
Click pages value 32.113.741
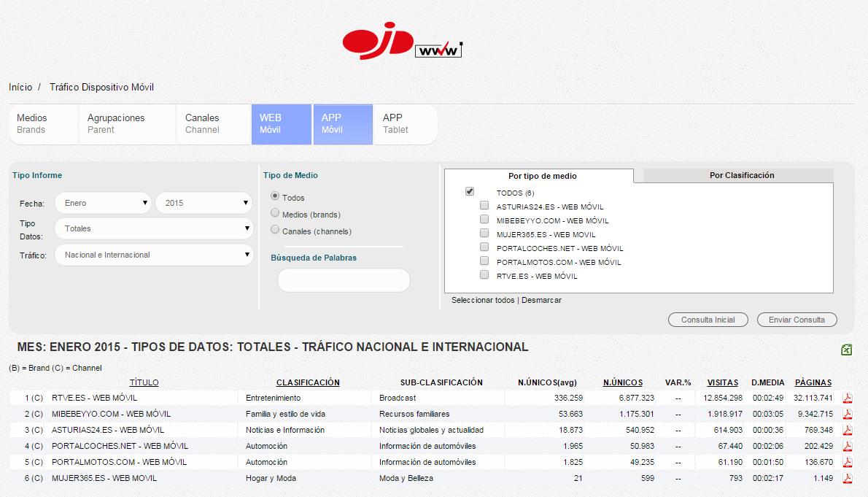[813, 398]
